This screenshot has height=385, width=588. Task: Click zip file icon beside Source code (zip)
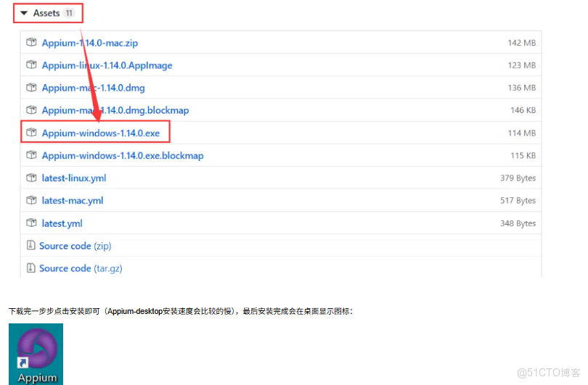pos(30,245)
